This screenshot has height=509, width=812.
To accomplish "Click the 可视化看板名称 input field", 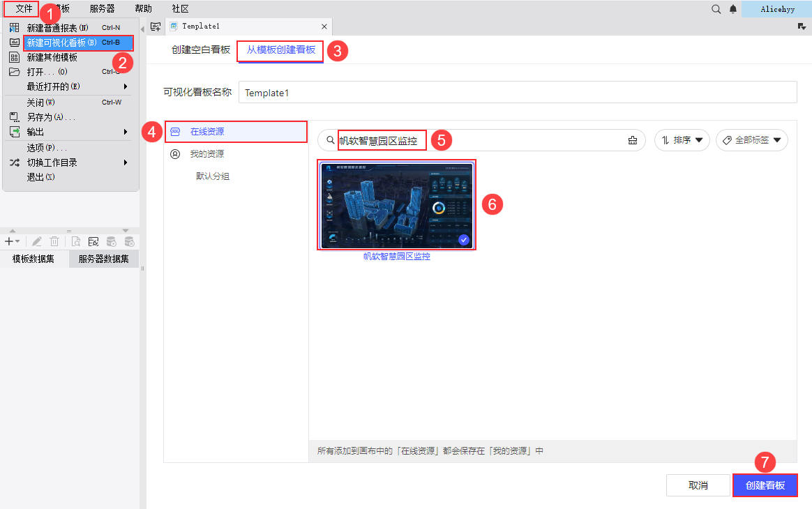I will (x=518, y=92).
